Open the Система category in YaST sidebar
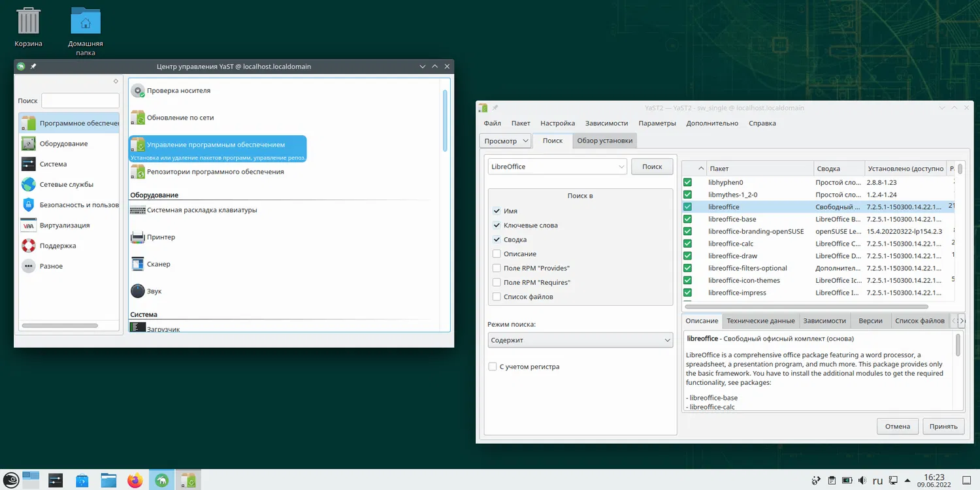The width and height of the screenshot is (980, 490). tap(69, 164)
